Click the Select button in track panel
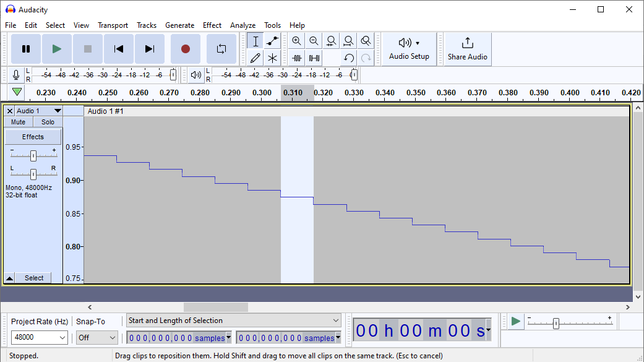 point(34,278)
